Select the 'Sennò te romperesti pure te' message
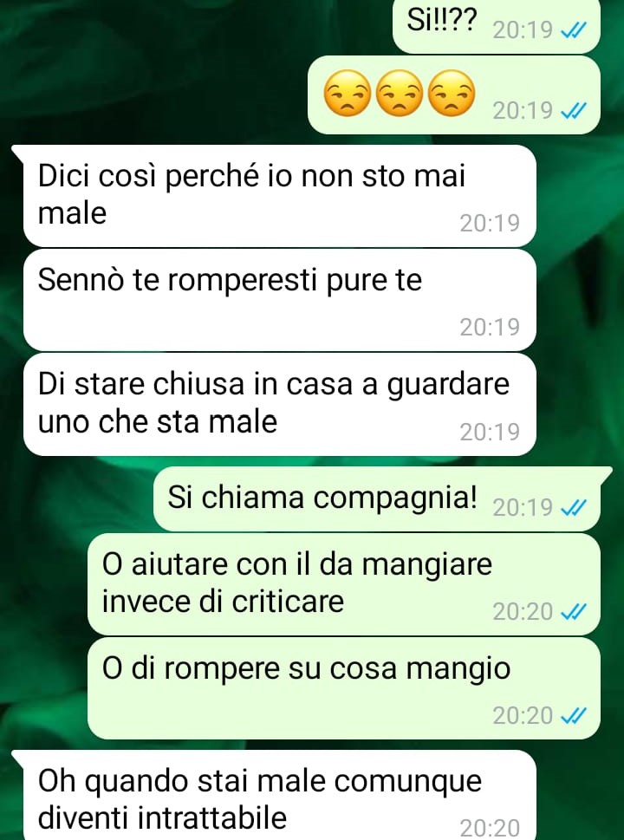The height and width of the screenshot is (840, 624). click(279, 300)
